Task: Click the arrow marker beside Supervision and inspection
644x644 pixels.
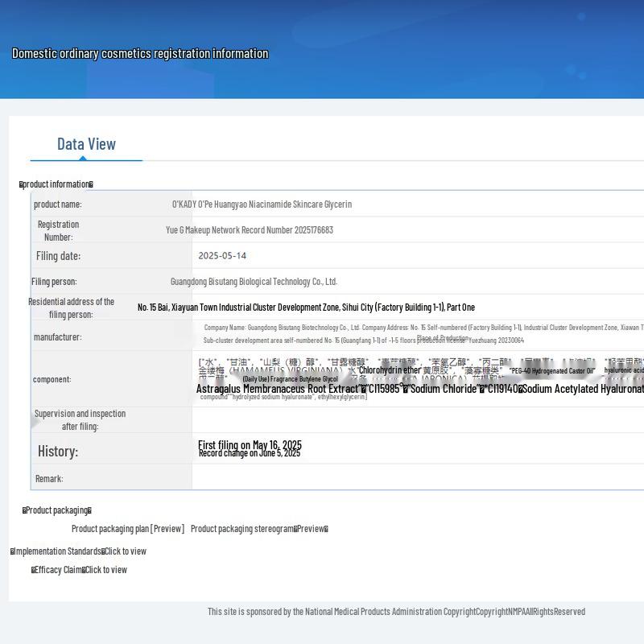Action: [x=35, y=420]
